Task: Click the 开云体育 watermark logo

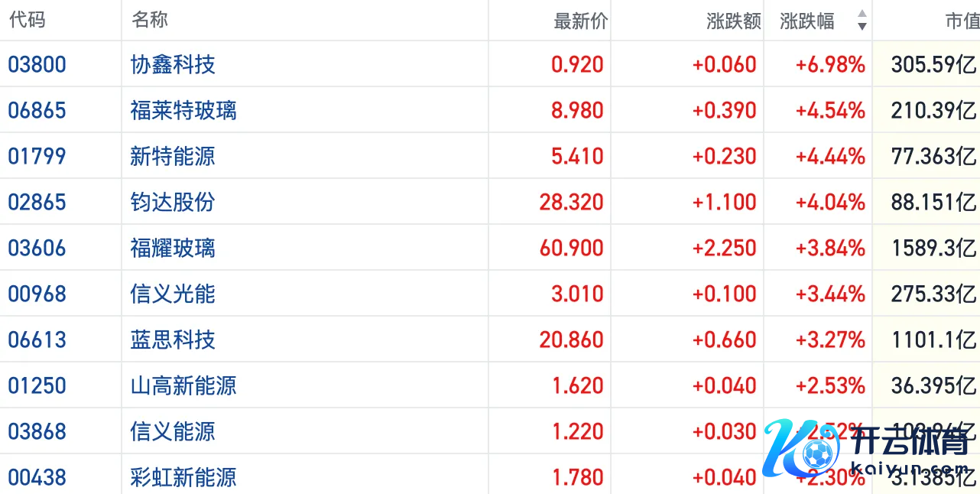Action: (871, 450)
